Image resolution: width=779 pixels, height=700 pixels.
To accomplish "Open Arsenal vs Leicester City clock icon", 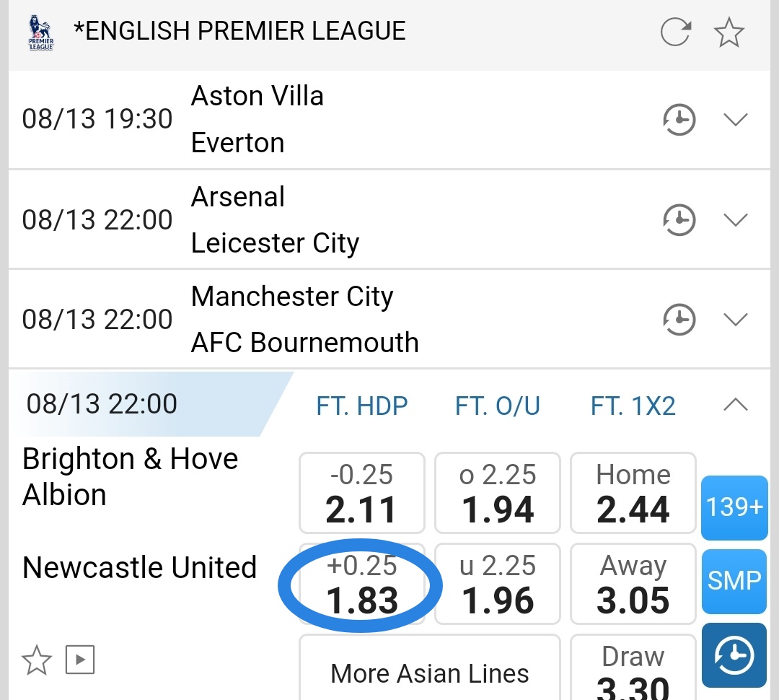I will pos(679,219).
